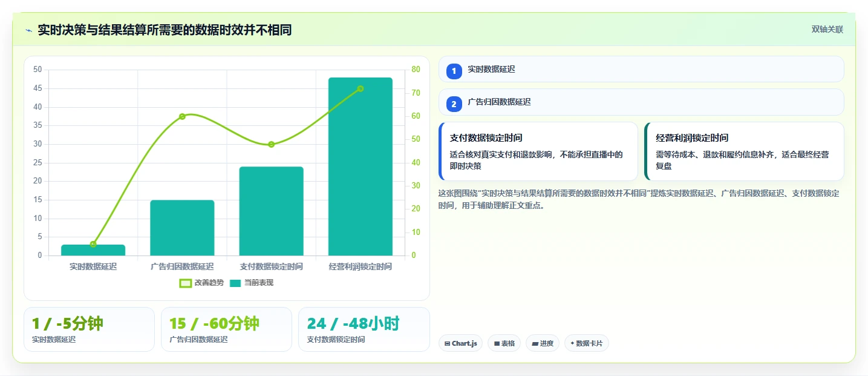The height and width of the screenshot is (376, 868).
Task: Select the number 1 badge icon
Action: coord(454,71)
